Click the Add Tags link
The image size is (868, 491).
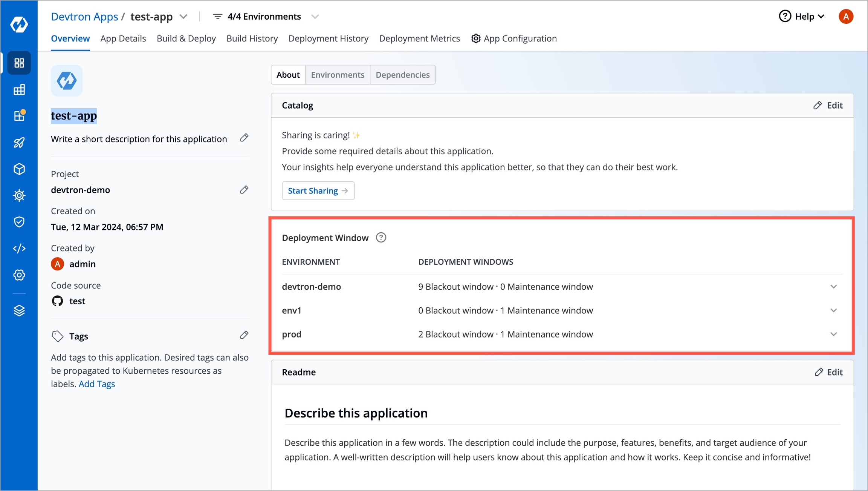[97, 384]
